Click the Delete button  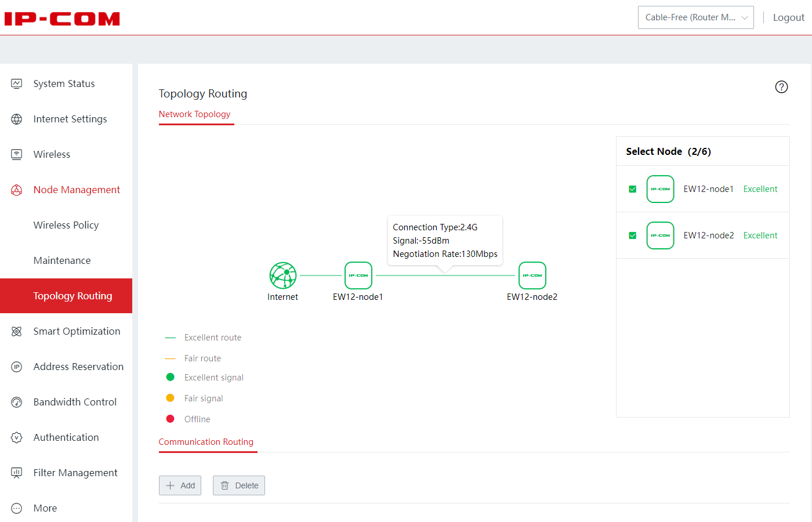[x=239, y=485]
